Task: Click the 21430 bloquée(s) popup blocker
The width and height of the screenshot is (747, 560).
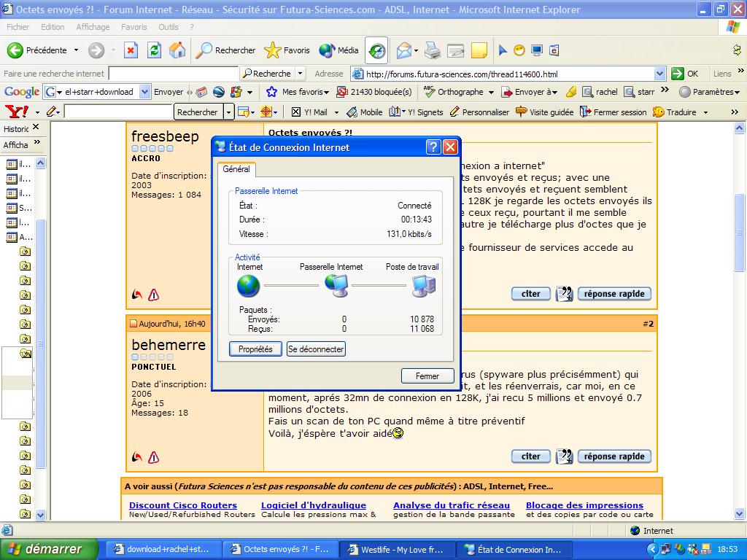Action: click(374, 92)
